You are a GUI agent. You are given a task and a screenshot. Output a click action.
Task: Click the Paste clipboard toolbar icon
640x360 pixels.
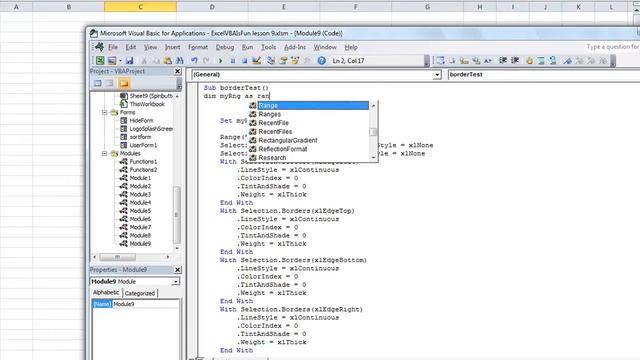coord(168,61)
